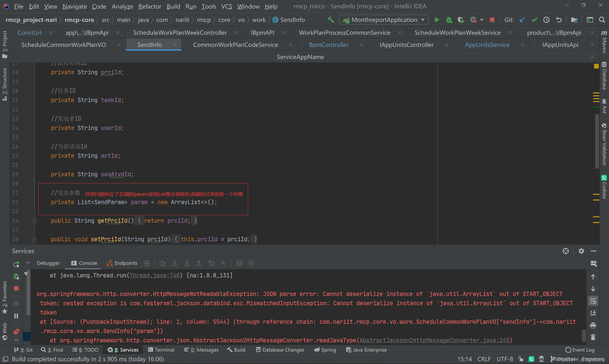Run MonthreportApplication with the green play icon
The width and height of the screenshot is (609, 364).
[x=437, y=20]
